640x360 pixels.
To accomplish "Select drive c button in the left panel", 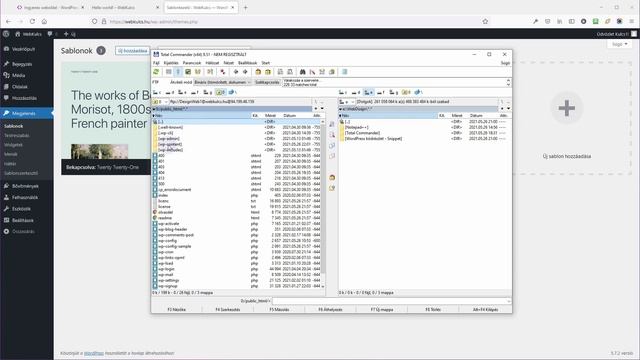I will (157, 92).
